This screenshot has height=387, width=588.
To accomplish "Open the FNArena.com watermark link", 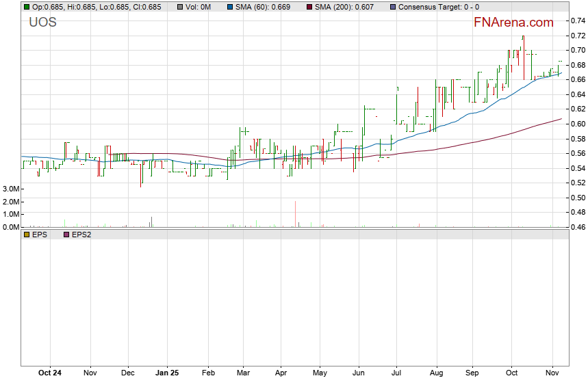I will [x=513, y=23].
